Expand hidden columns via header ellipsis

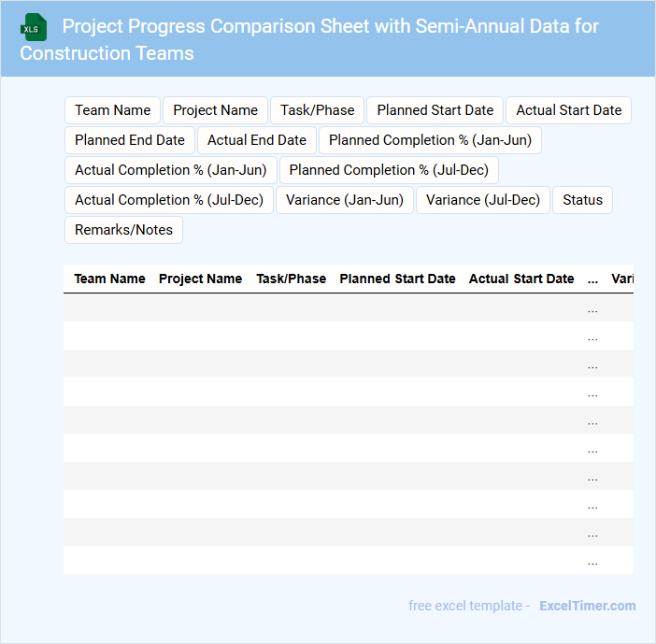pos(592,279)
